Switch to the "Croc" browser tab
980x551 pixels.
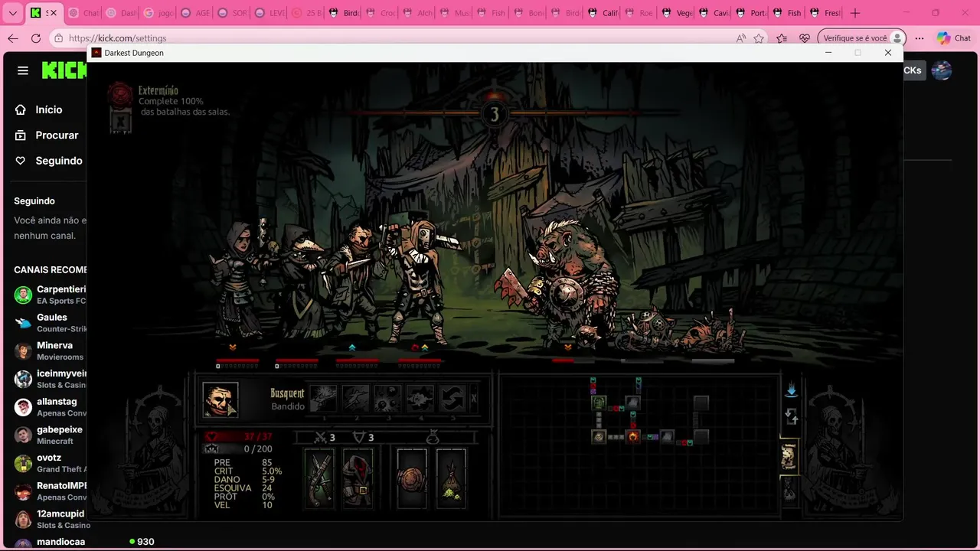pos(380,13)
